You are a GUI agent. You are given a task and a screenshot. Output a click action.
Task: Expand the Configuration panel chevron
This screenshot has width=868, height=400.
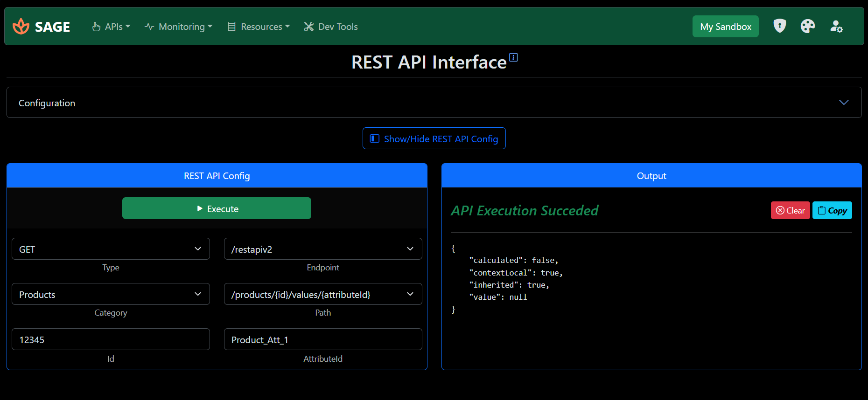[x=844, y=102]
